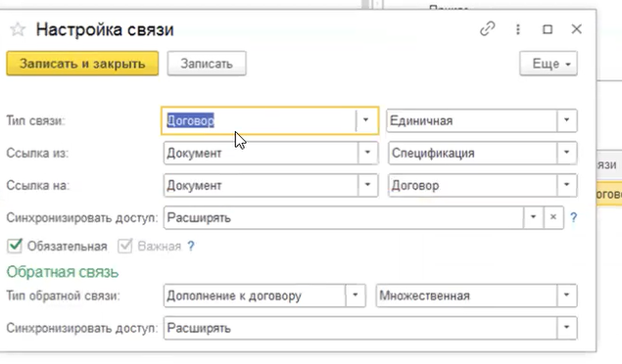This screenshot has width=622, height=364.
Task: Click Записать и закрыть button
Action: pos(82,64)
